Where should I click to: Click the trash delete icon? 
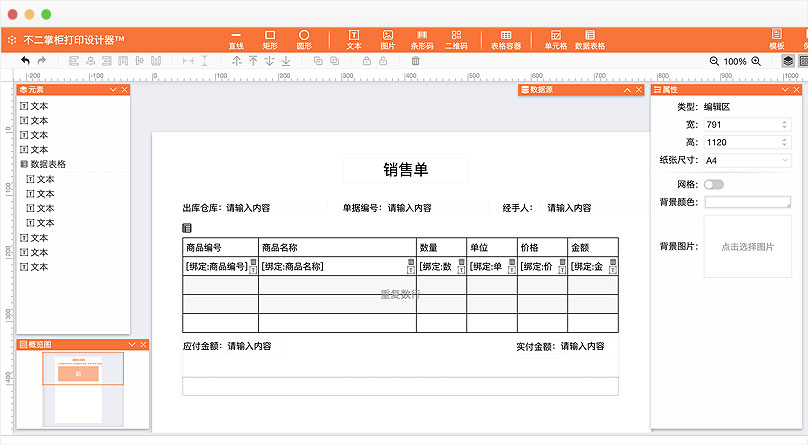click(415, 61)
